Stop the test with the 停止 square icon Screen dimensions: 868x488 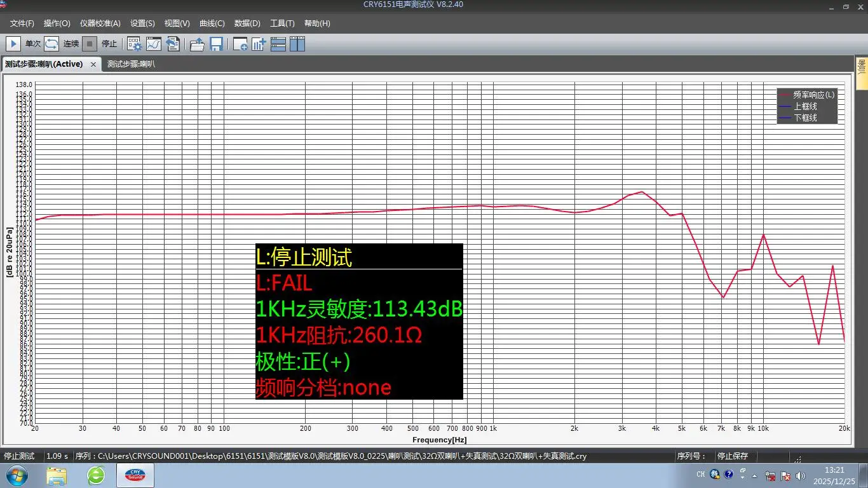(90, 44)
